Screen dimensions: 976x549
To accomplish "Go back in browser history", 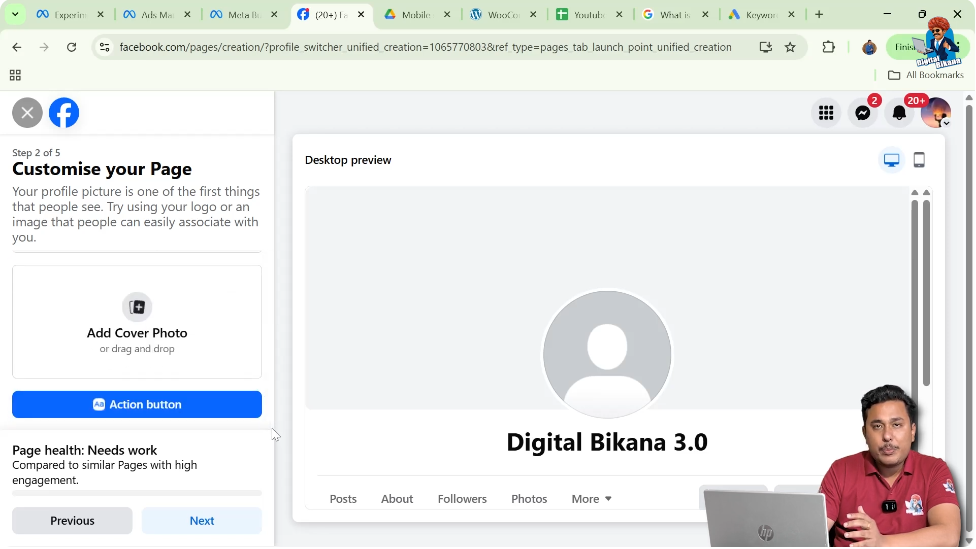I will [x=17, y=47].
